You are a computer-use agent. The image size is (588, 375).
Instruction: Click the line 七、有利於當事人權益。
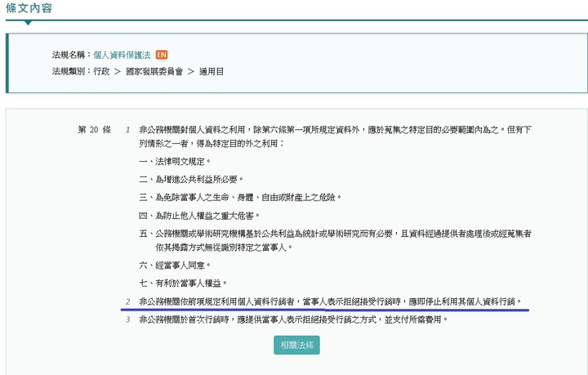(184, 283)
